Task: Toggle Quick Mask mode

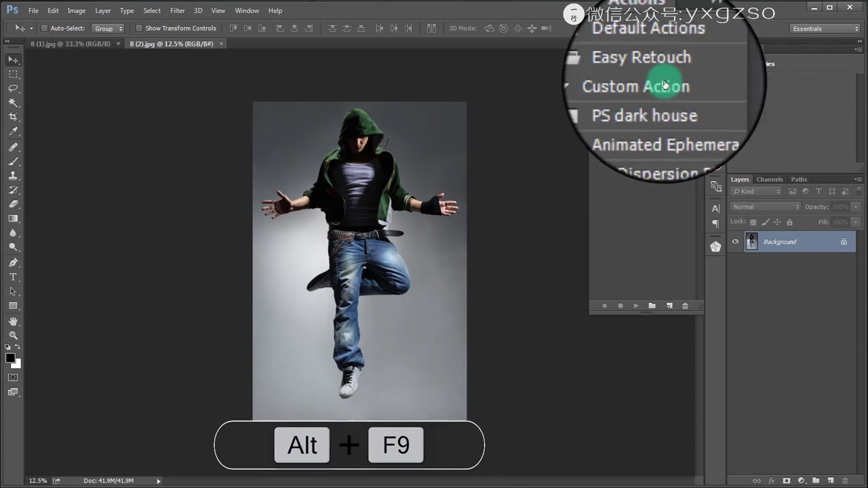Action: [x=13, y=378]
